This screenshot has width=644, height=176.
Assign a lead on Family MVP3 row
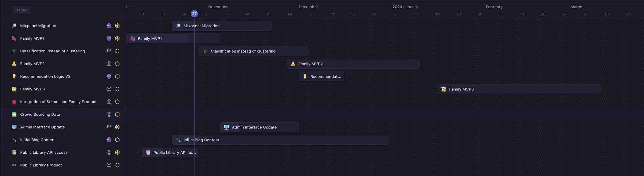tap(109, 89)
